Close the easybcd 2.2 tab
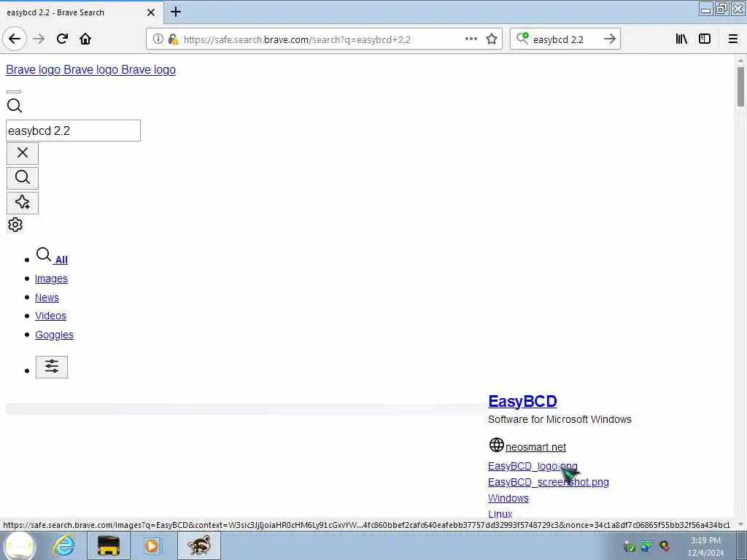747x560 pixels. tap(150, 12)
